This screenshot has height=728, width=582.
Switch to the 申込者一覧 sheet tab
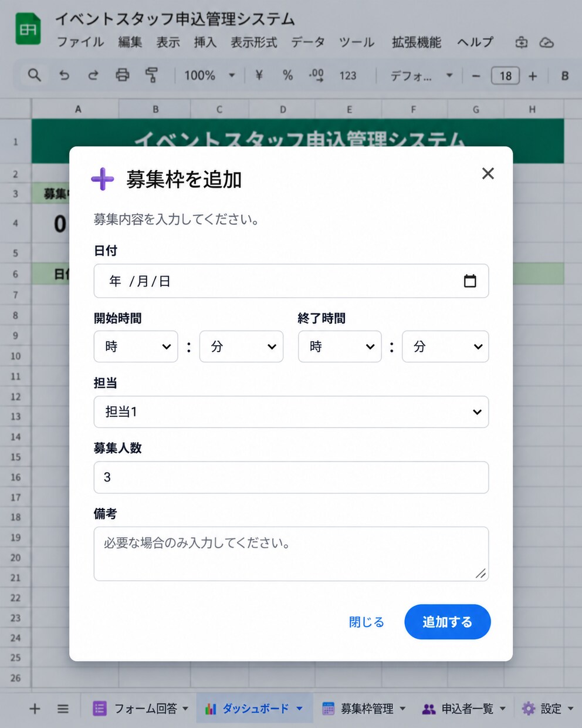(x=463, y=709)
